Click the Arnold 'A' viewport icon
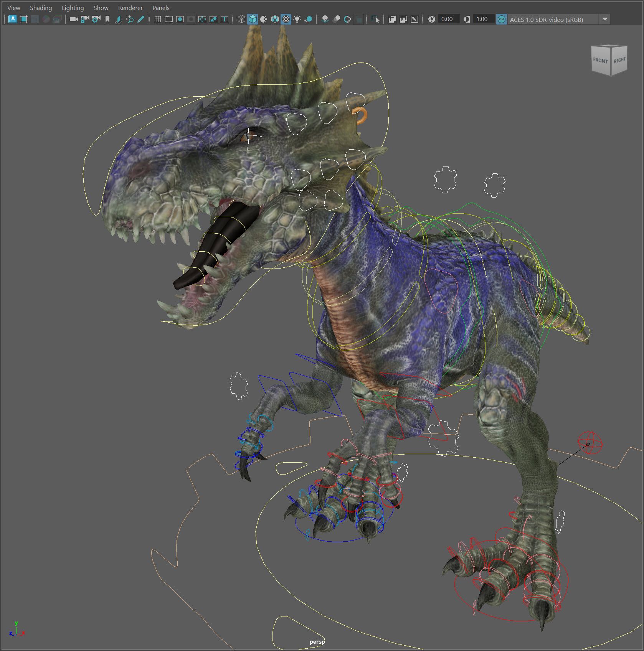644x651 pixels. pyautogui.click(x=13, y=19)
